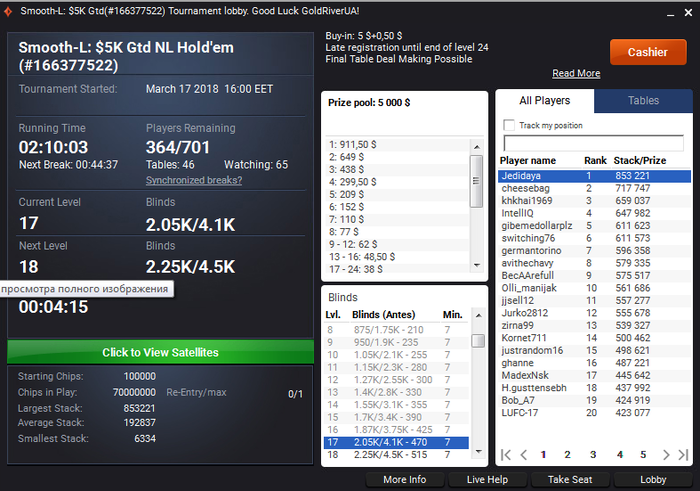
Task: Click Synchronized breaks link
Action: [194, 180]
